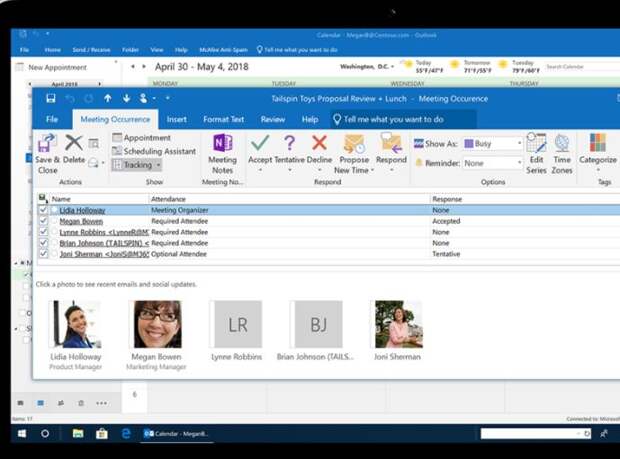Switch to the Format Text tab
This screenshot has width=620, height=459.
tap(223, 119)
